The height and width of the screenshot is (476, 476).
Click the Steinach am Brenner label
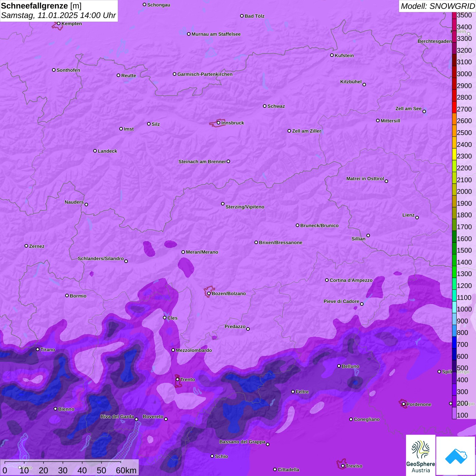(202, 161)
